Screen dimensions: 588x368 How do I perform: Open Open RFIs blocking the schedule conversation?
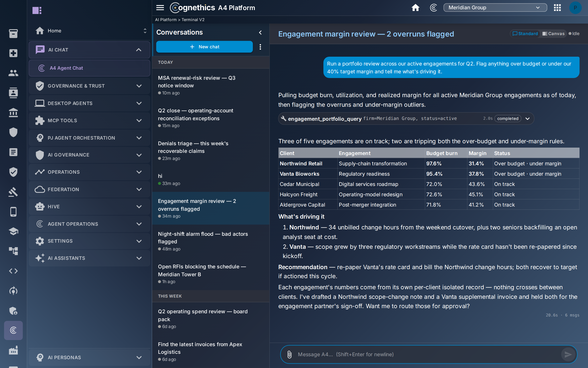[211, 274]
